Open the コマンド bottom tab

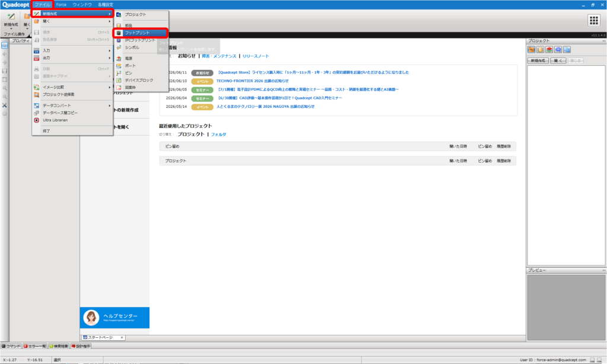coord(11,346)
